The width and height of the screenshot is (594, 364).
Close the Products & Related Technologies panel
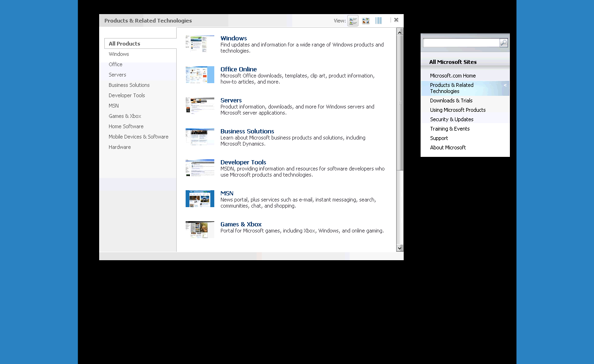[396, 20]
